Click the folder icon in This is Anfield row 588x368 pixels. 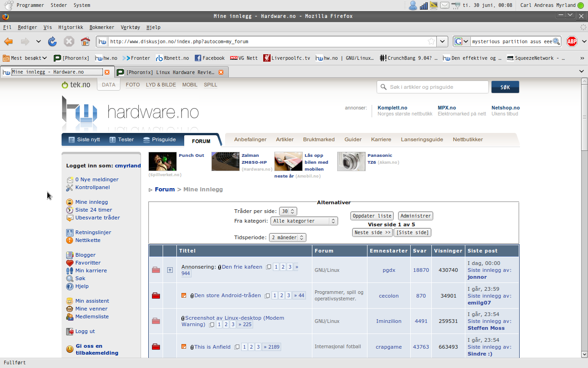tap(156, 347)
